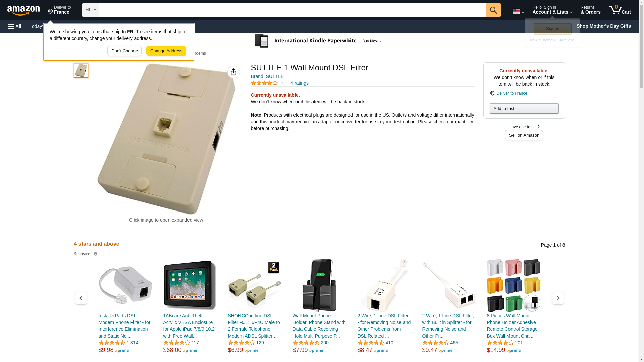Viewport: 644px width, 362px height.
Task: Click the previous carousel arrow
Action: (x=81, y=298)
